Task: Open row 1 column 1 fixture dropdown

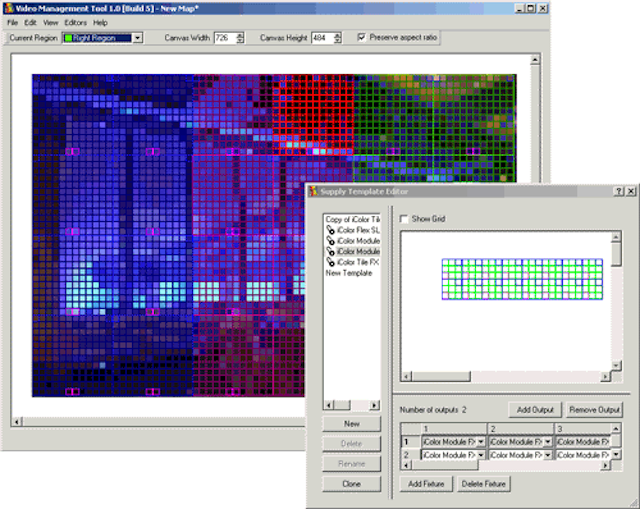Action: click(481, 442)
